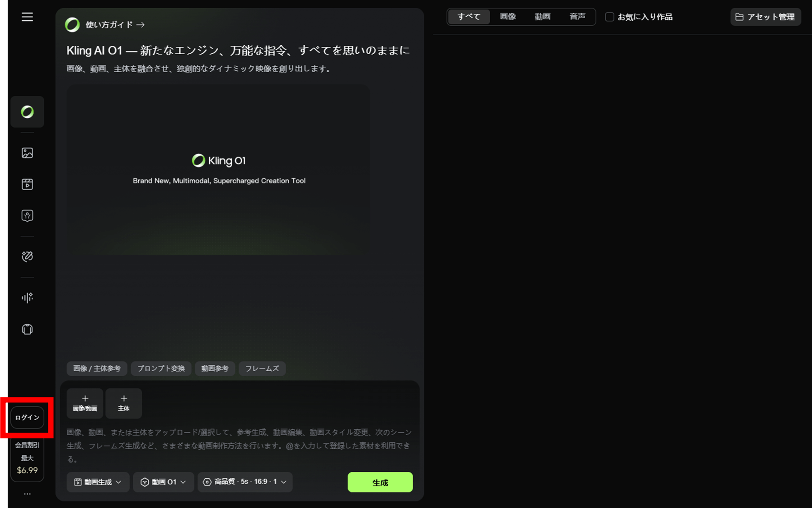812x508 pixels.
Task: Switch to the 音声 tab
Action: [577, 17]
